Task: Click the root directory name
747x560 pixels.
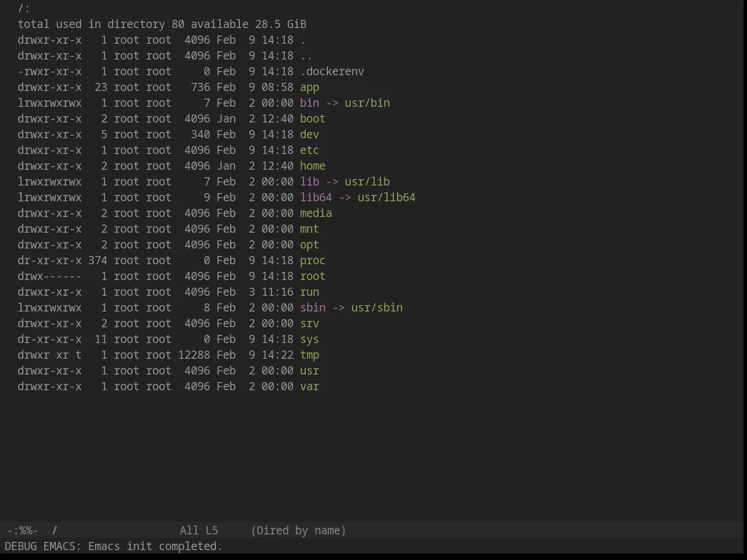Action: 313,276
